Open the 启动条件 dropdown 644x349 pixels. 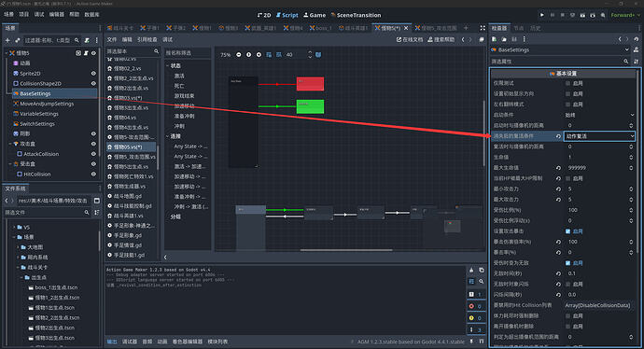599,115
